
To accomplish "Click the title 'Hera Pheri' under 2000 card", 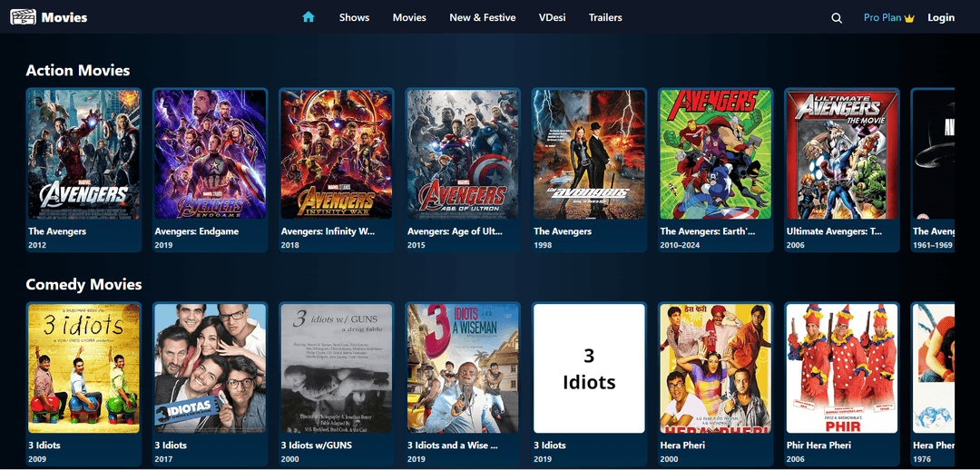I will coord(682,446).
